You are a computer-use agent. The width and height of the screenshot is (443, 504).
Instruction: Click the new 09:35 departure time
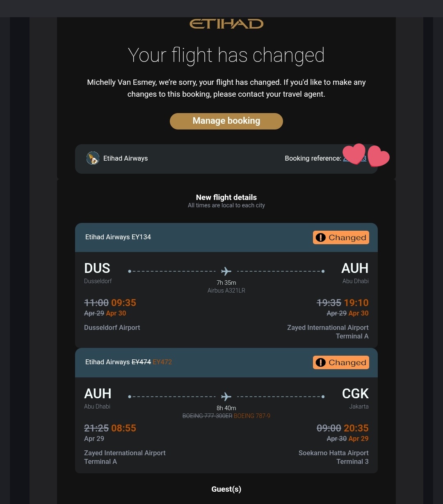123,303
